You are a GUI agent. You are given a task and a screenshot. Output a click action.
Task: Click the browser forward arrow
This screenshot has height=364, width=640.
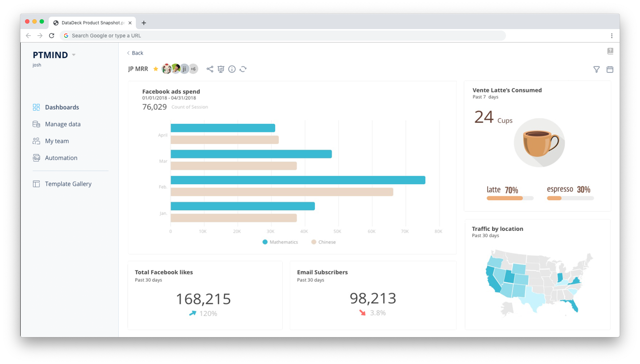click(x=40, y=36)
